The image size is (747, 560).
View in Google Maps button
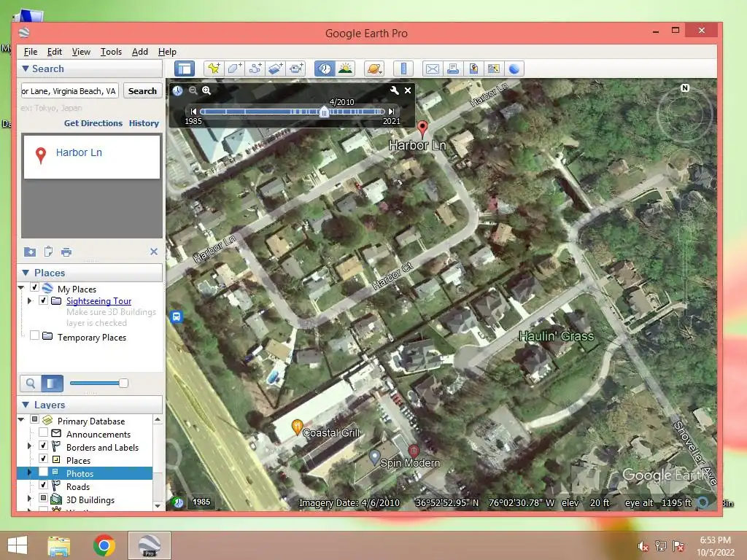coord(494,69)
